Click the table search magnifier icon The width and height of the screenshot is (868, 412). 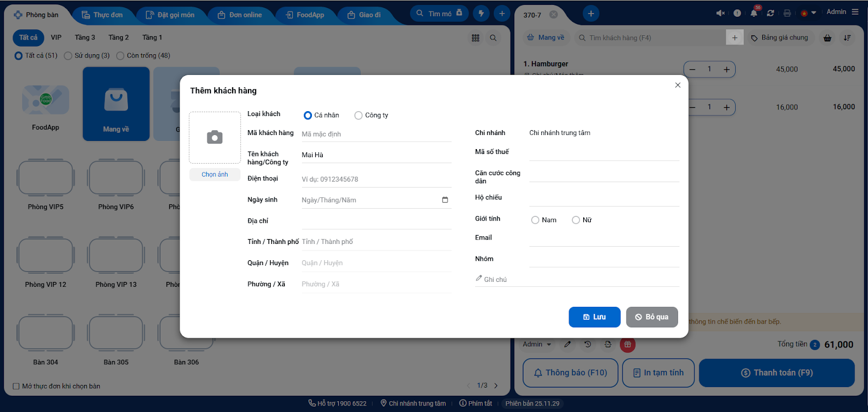[x=493, y=38]
